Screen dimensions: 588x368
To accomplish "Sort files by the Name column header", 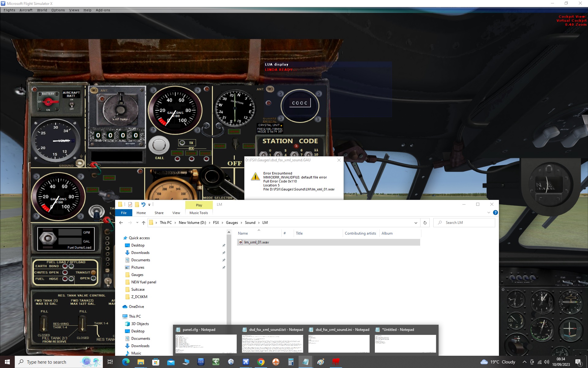I will [x=243, y=233].
